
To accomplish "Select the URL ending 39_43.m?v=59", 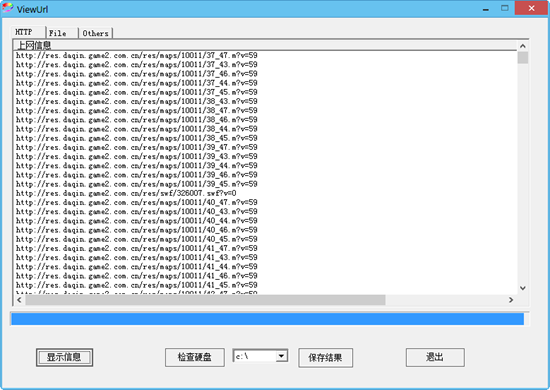I will pyautogui.click(x=136, y=156).
